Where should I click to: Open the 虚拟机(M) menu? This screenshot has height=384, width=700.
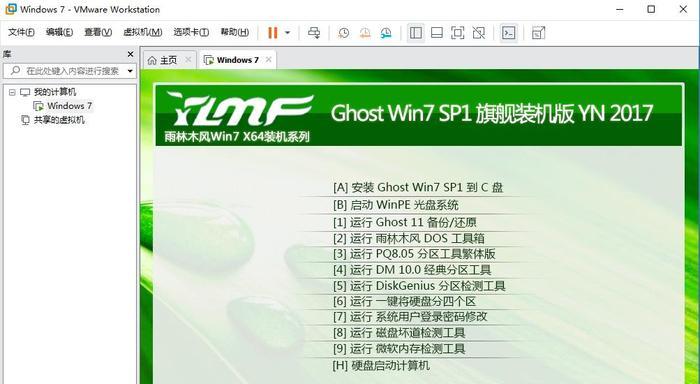point(142,32)
